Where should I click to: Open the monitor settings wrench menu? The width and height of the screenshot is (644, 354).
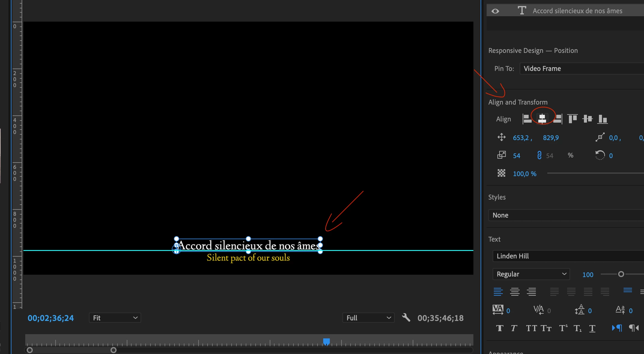pos(406,318)
